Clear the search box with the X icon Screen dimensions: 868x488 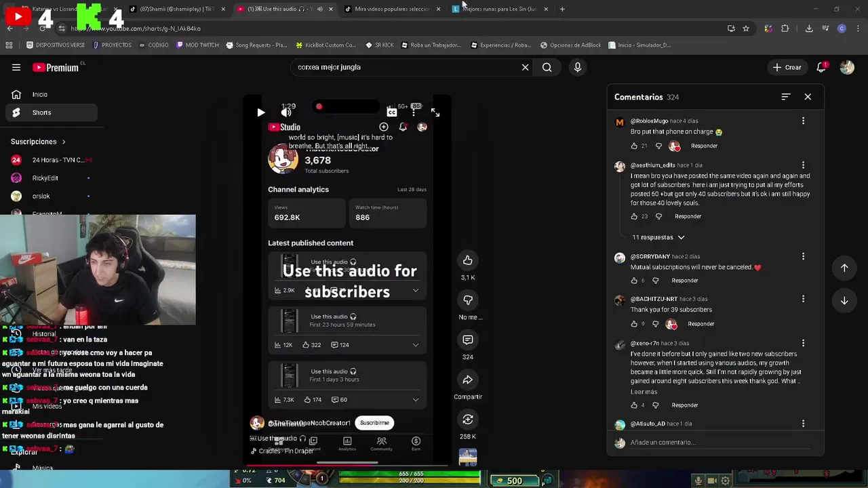(525, 67)
